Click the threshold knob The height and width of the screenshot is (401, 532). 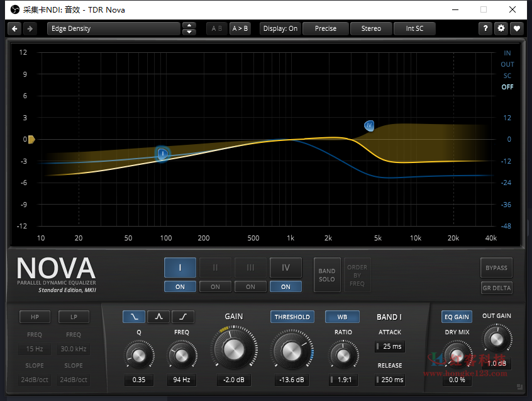coord(291,351)
